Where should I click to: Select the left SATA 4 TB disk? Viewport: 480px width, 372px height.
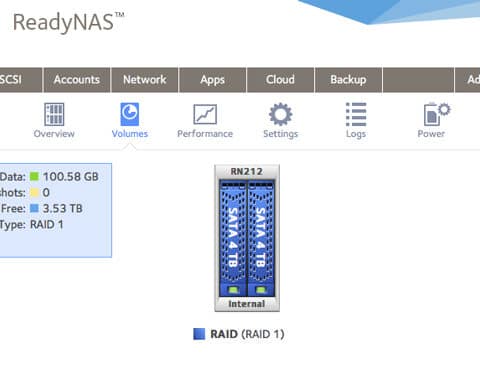click(233, 238)
